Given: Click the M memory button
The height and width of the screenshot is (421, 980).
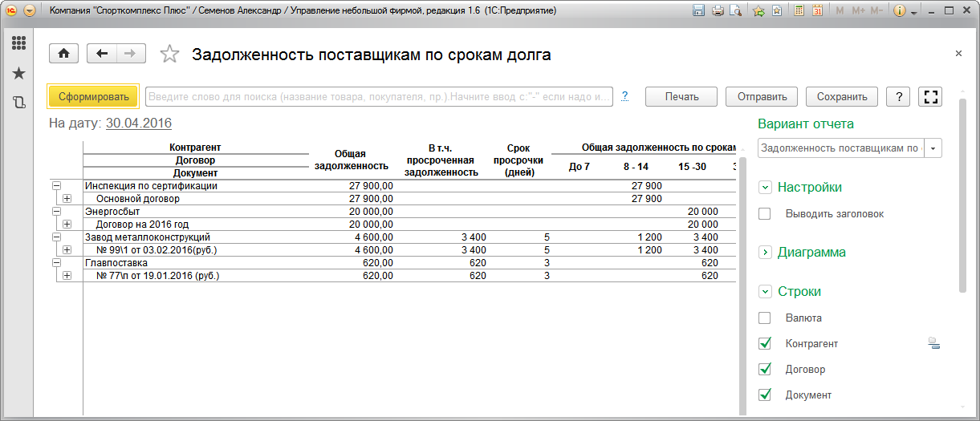Looking at the screenshot, I should pyautogui.click(x=840, y=11).
